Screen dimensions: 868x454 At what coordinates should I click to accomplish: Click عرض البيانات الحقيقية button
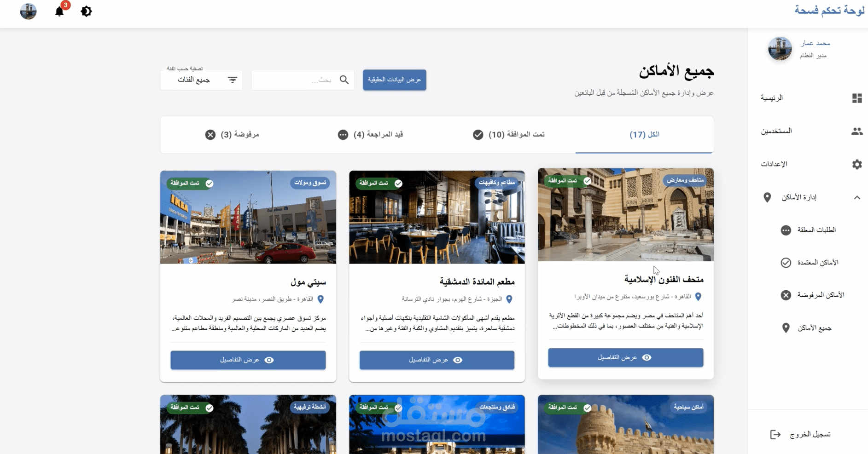(394, 80)
